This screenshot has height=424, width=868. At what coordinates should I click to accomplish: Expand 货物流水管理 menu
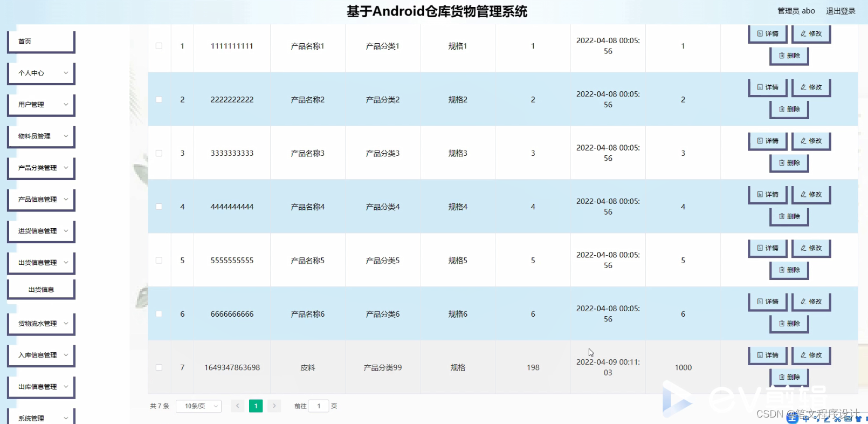point(41,324)
